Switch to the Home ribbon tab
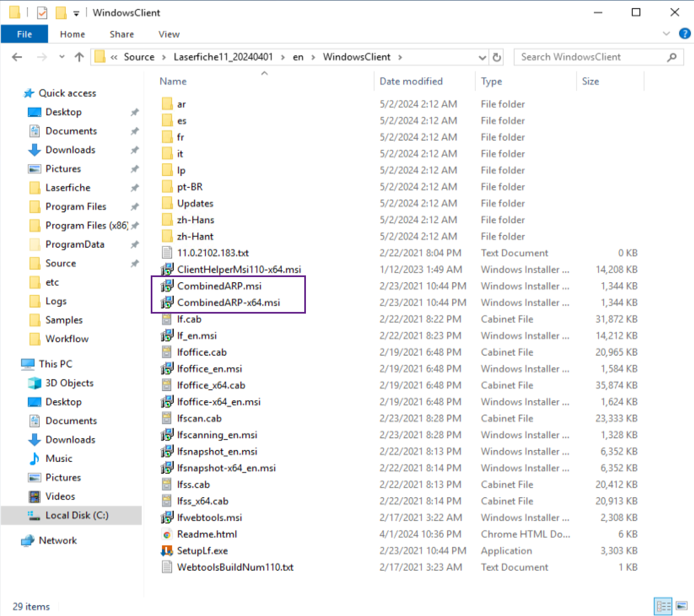 coord(73,34)
